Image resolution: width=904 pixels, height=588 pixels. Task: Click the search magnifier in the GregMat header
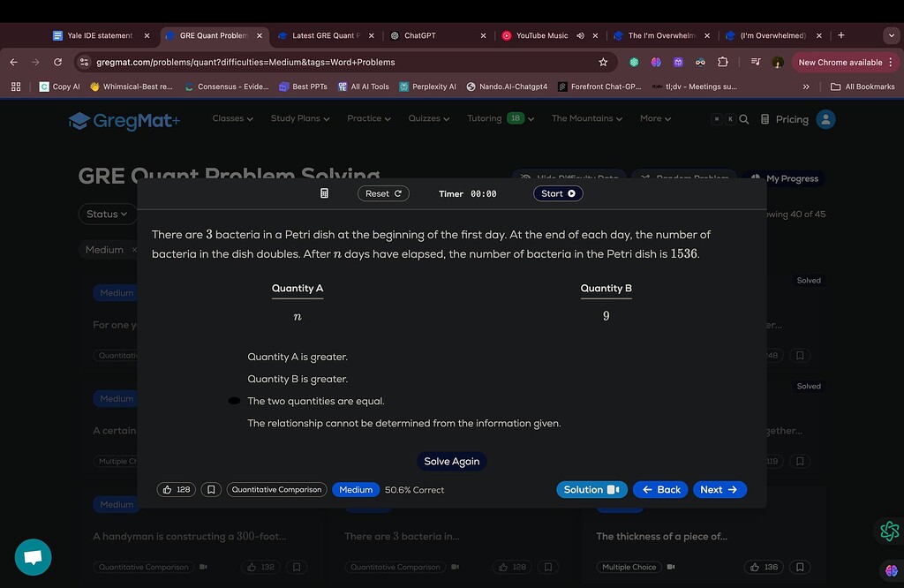click(744, 119)
